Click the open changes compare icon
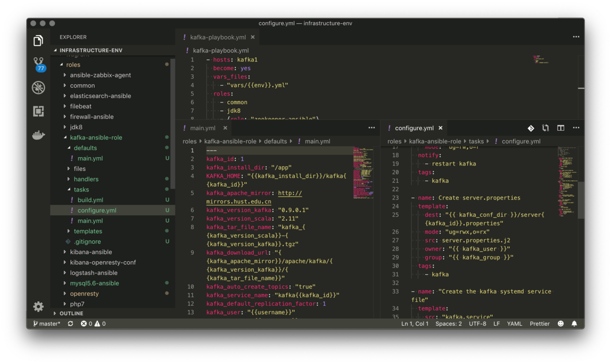611x364 pixels. click(x=545, y=128)
